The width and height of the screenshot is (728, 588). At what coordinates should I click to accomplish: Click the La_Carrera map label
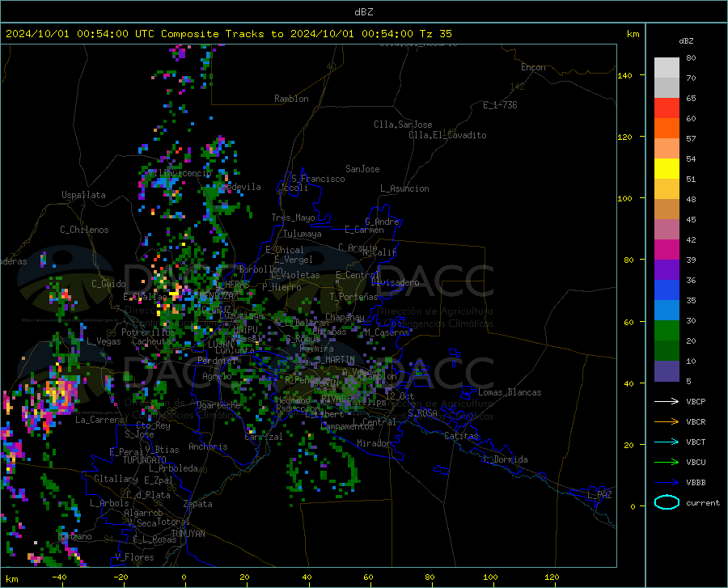(100, 420)
